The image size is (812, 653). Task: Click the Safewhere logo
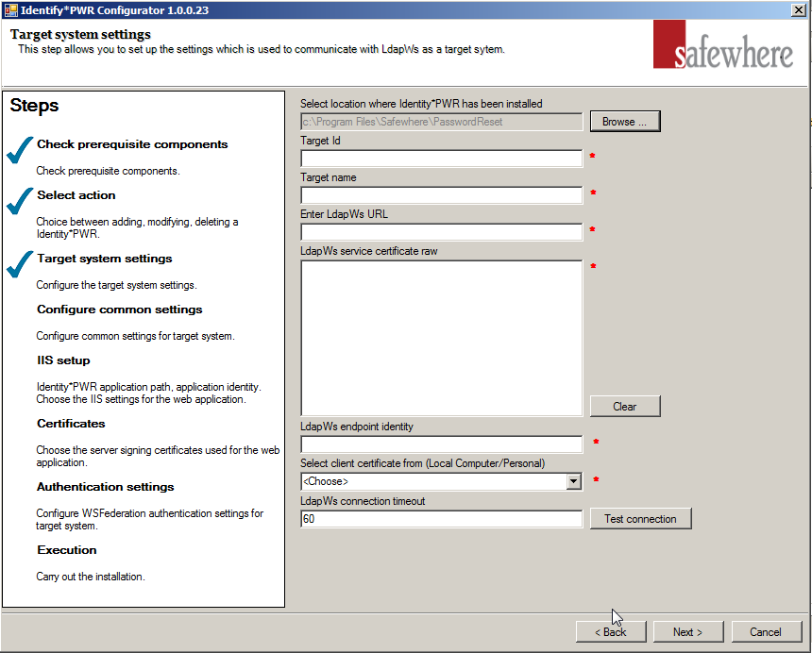click(723, 45)
